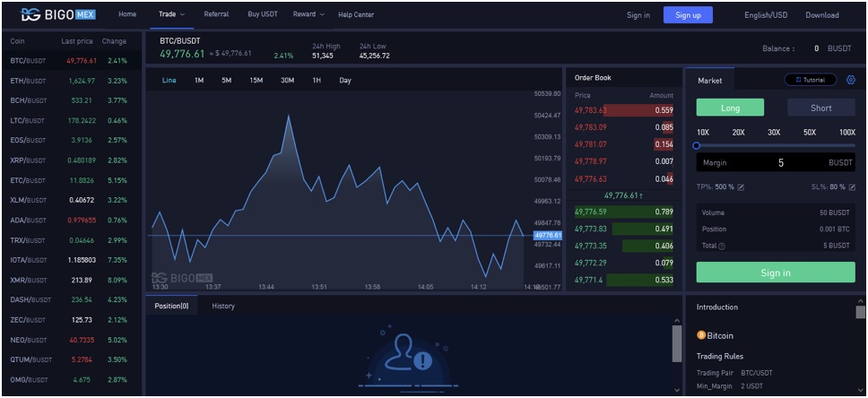
Task: Click the Margin amount input field
Action: [x=776, y=162]
